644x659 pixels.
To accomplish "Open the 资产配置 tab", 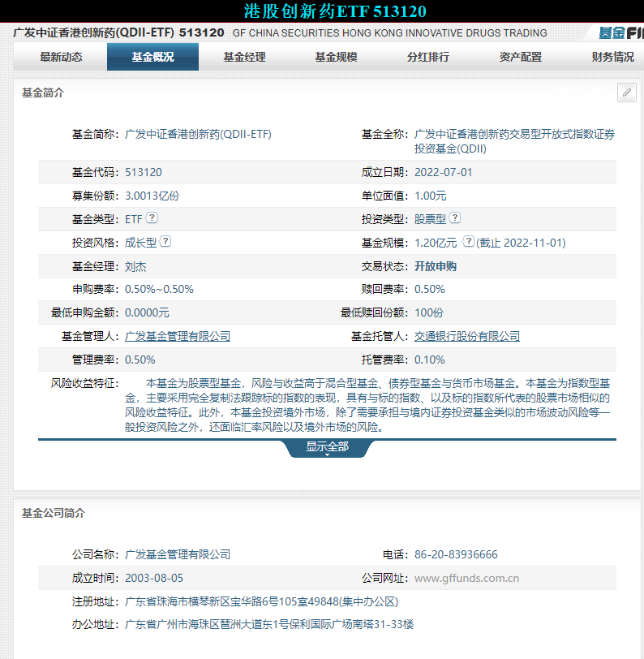I will click(521, 57).
